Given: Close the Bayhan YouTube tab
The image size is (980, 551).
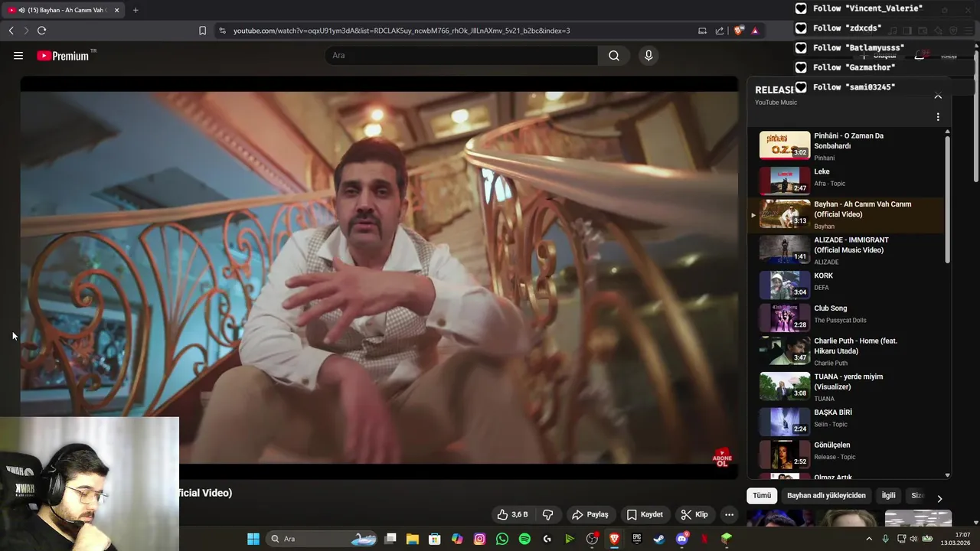Looking at the screenshot, I should click(117, 10).
